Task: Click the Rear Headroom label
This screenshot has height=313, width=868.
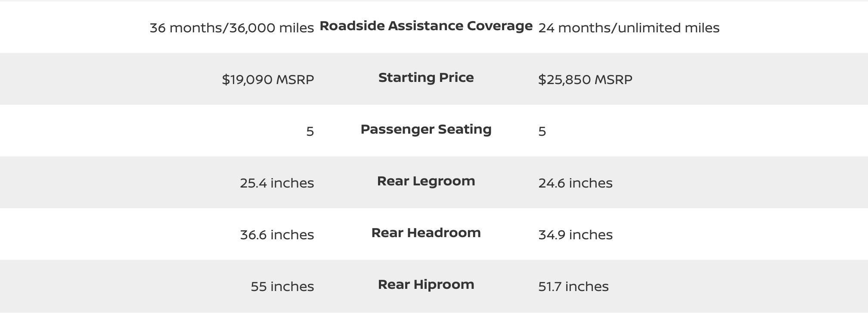Action: coord(426,233)
